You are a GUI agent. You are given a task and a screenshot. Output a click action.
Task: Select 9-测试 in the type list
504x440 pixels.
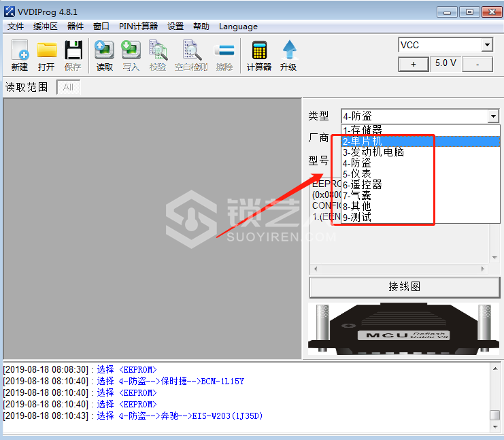(420, 217)
